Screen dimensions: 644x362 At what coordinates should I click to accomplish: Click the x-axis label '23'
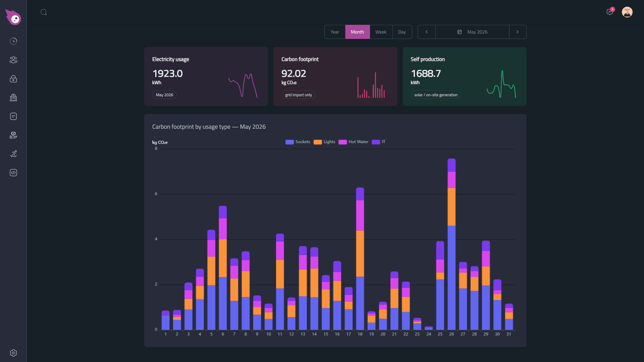tap(417, 334)
